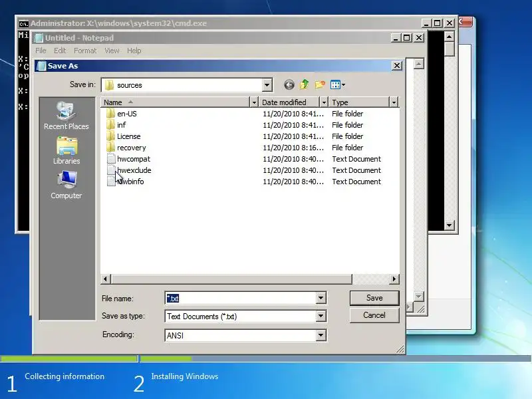This screenshot has height=399, width=532.
Task: Open Computer in sidebar
Action: [66, 185]
